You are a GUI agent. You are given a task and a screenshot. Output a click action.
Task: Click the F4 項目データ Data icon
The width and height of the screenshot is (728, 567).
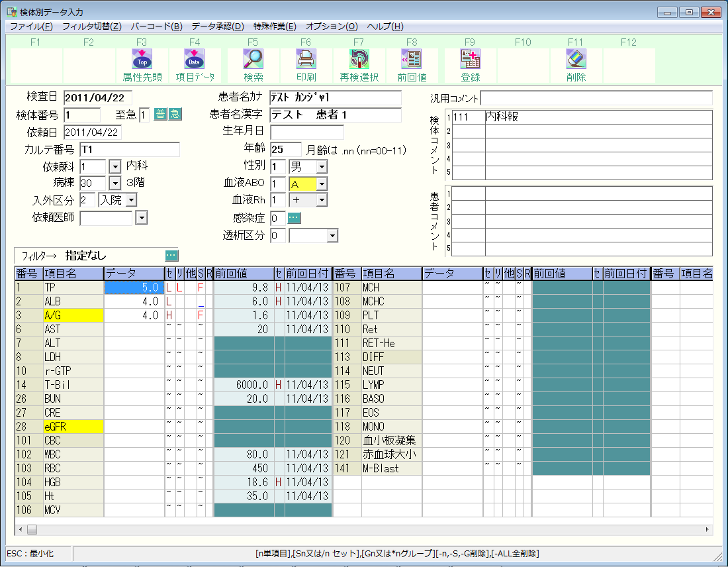pyautogui.click(x=195, y=59)
